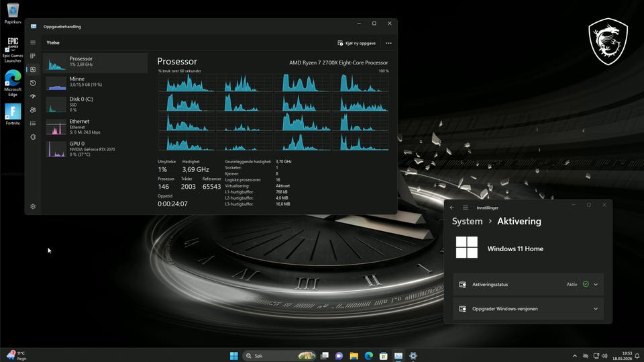Select the Disk 0 (C:) performance entry

(95, 105)
